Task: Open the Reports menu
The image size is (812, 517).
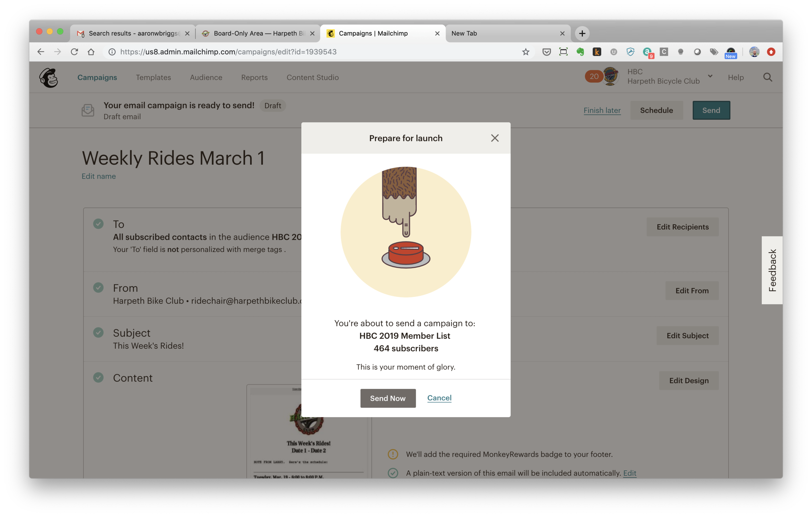Action: pos(254,77)
